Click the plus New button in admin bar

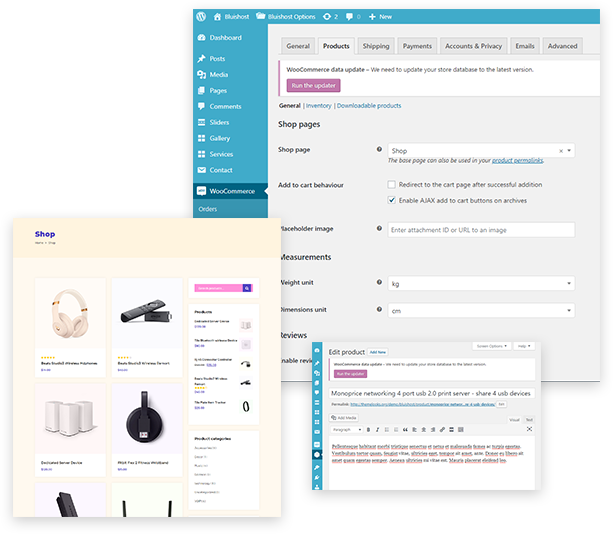pos(380,16)
